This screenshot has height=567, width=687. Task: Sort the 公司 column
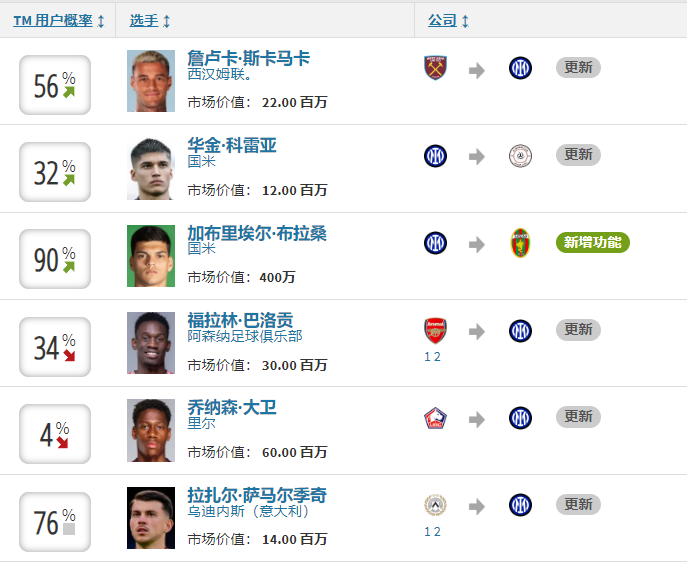coord(449,20)
